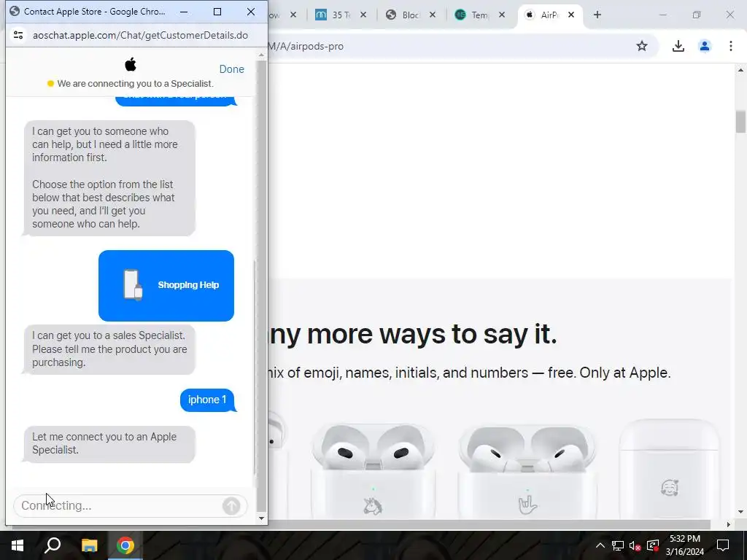Click the site information icon in chat address bar

point(18,35)
